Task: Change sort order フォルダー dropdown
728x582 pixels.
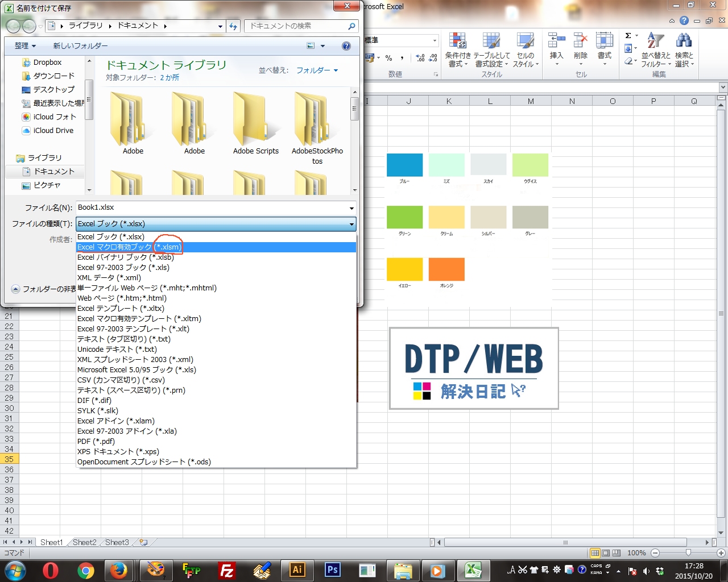Action: [317, 70]
